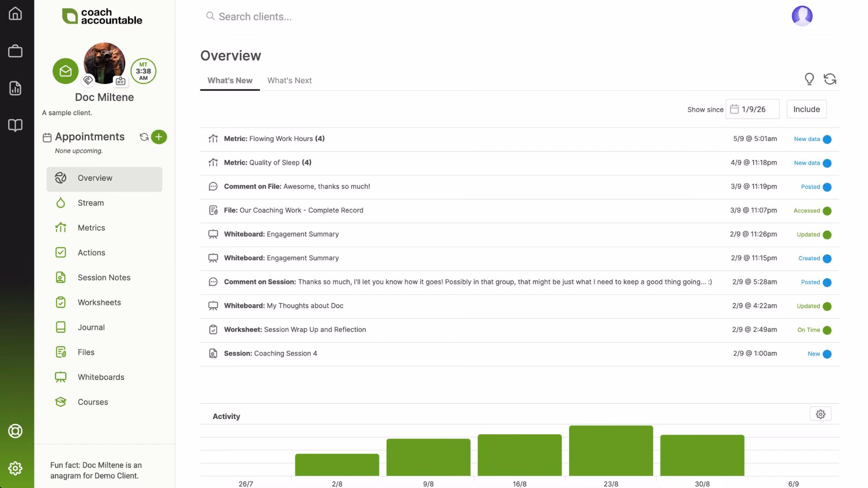Click the green envelope message icon

point(66,71)
